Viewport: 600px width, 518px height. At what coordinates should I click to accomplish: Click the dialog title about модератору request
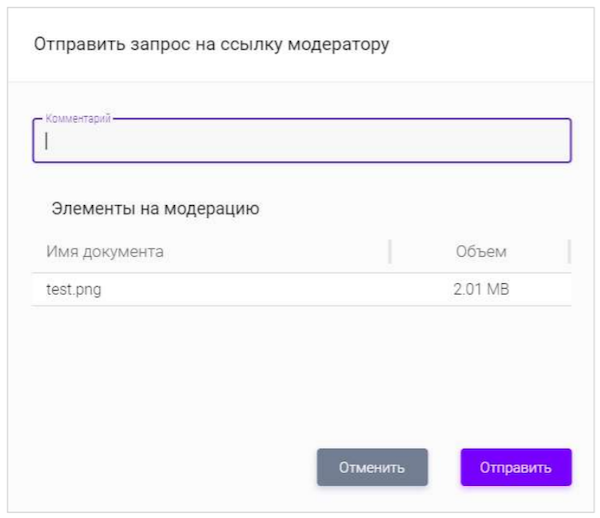[x=211, y=44]
